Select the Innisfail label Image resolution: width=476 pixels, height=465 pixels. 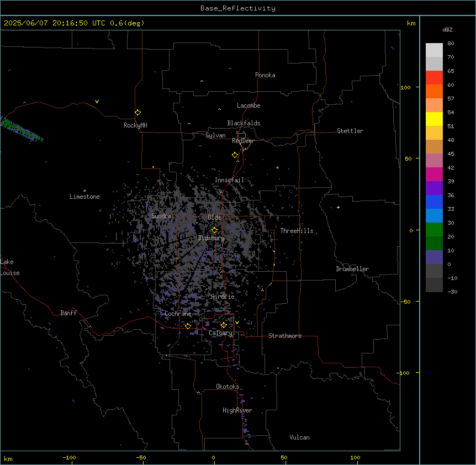230,180
